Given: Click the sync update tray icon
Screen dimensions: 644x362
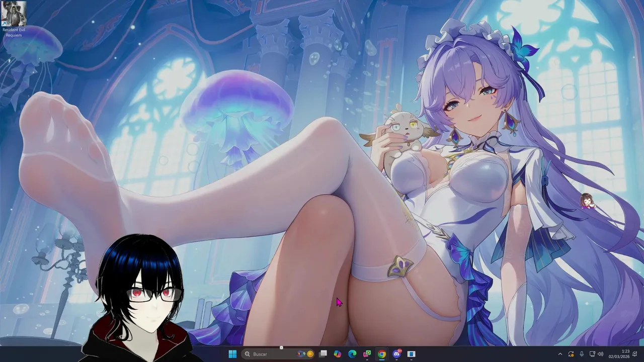Looking at the screenshot, I should click(571, 354).
